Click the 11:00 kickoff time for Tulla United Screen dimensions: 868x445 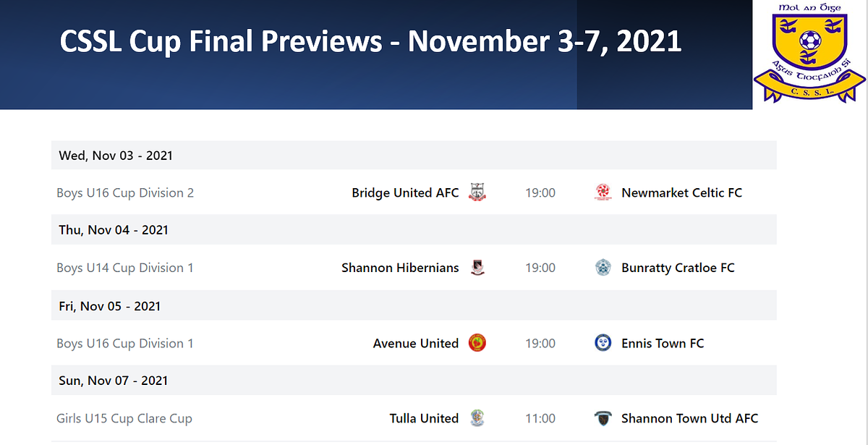pos(540,418)
